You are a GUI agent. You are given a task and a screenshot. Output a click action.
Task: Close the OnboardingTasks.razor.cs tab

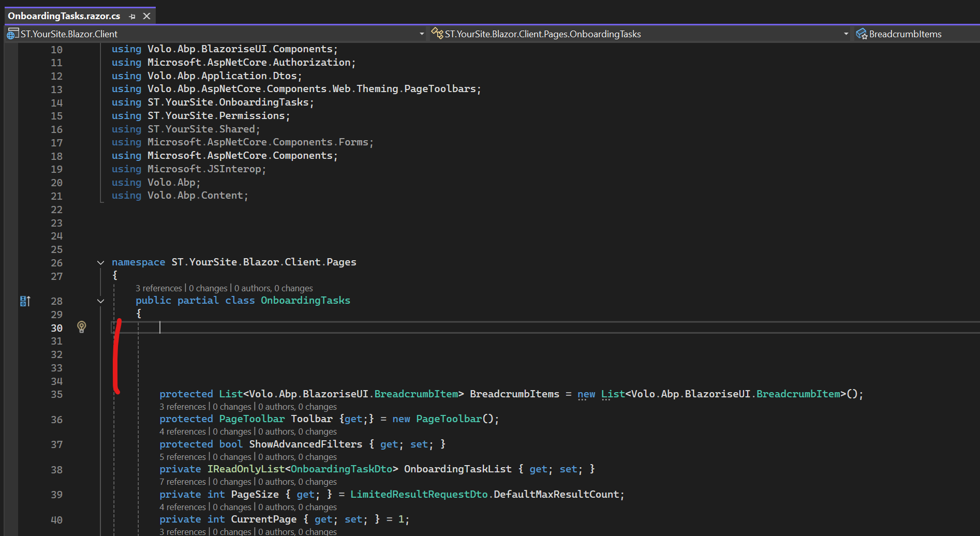[147, 17]
